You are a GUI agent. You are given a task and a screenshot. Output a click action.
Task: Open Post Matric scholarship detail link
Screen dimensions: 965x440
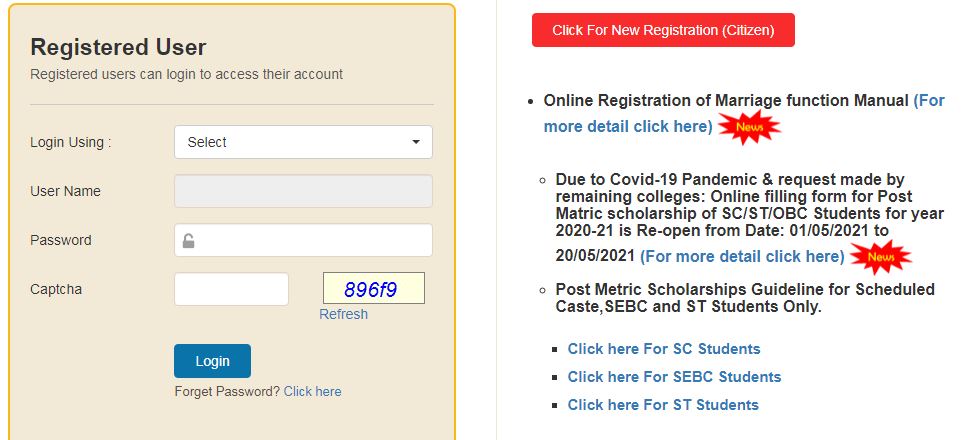pos(742,256)
